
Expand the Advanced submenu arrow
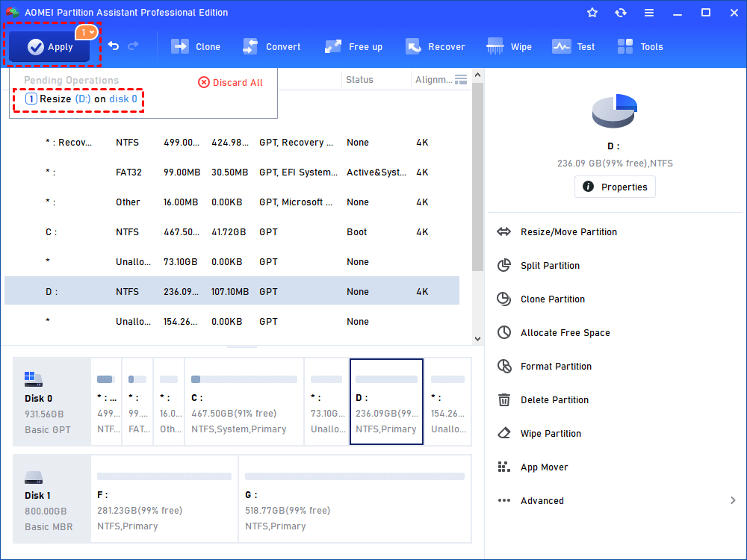[733, 500]
